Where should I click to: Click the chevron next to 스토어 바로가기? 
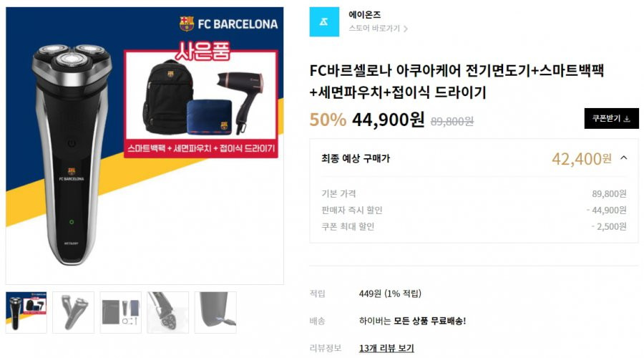(406, 29)
